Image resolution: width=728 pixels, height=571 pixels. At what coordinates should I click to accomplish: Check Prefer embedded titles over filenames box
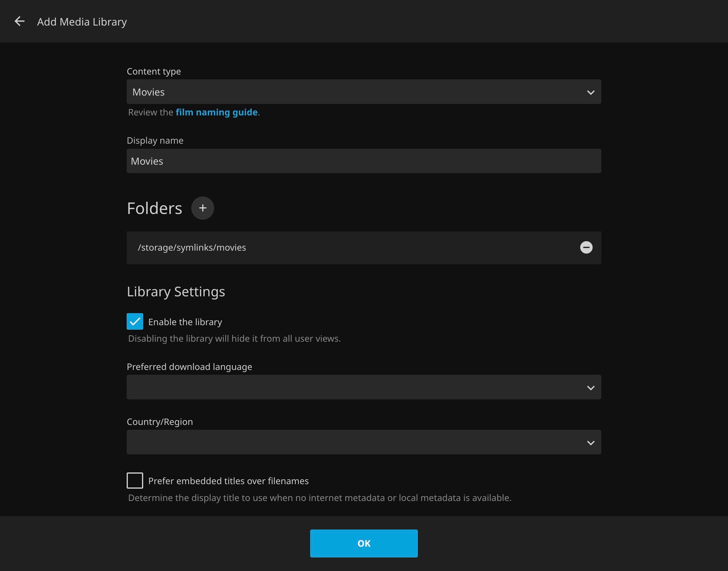(135, 481)
